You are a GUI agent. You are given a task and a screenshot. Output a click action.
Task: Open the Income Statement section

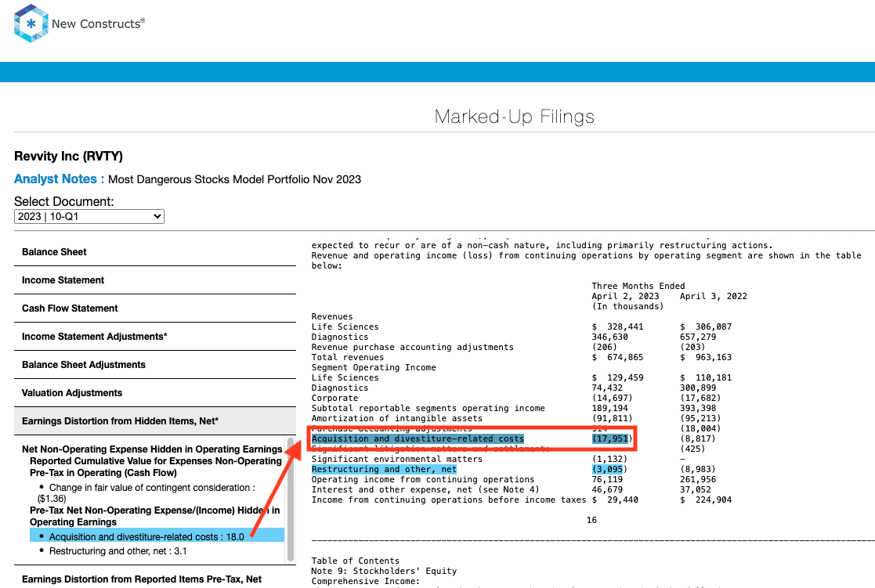155,280
